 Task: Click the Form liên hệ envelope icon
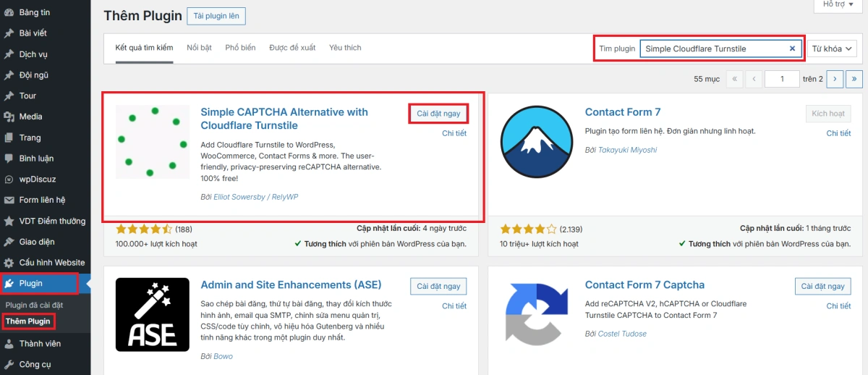tap(9, 200)
